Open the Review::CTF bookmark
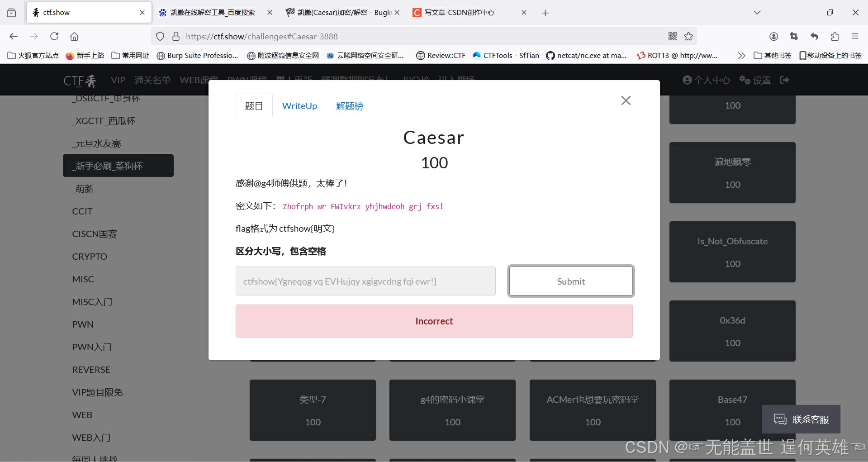The width and height of the screenshot is (868, 462). (441, 55)
